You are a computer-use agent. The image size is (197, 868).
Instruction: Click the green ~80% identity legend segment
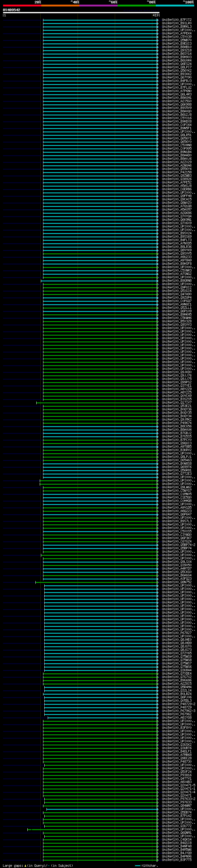point(137,6)
